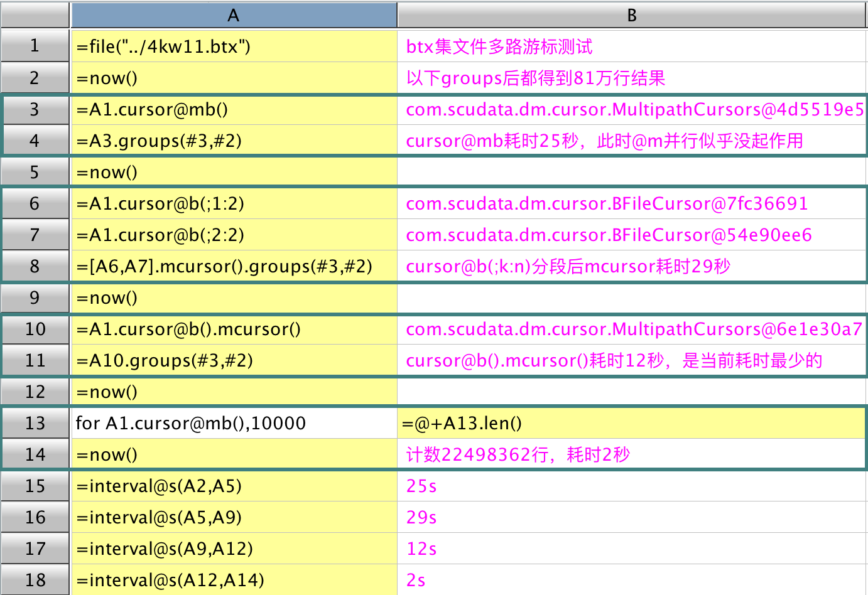Click the '2s' result cell
Image resolution: width=868 pixels, height=595 pixels.
tap(632, 579)
